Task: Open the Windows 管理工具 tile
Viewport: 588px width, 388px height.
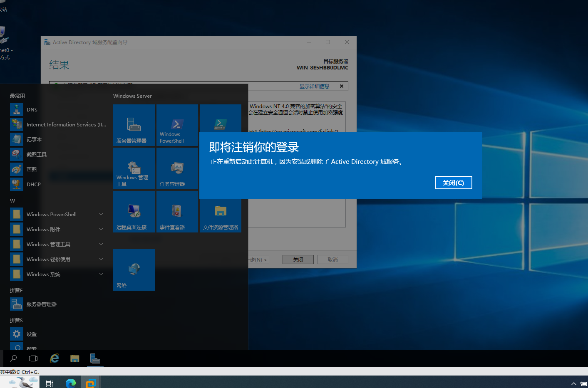Action: [x=134, y=168]
